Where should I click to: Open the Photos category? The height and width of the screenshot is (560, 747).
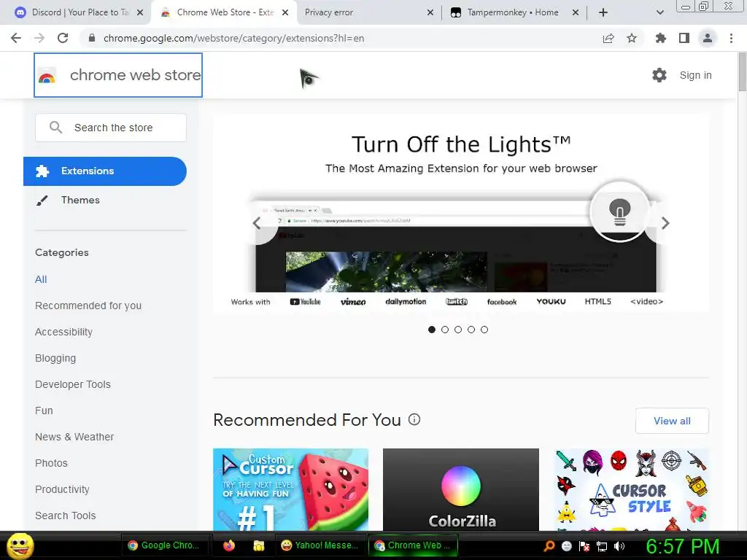[x=52, y=463]
